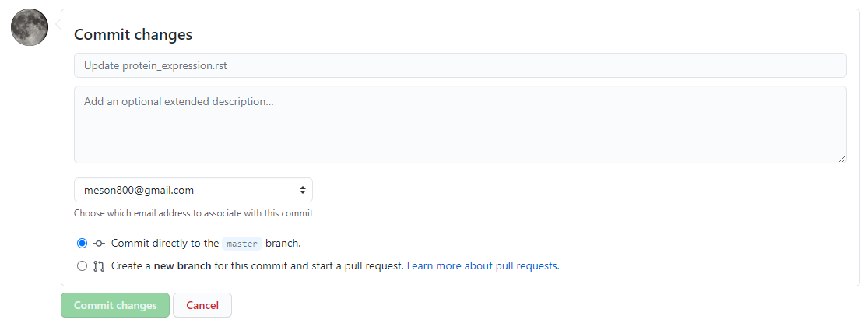Click the Cancel button
868x323 pixels.
pos(202,305)
